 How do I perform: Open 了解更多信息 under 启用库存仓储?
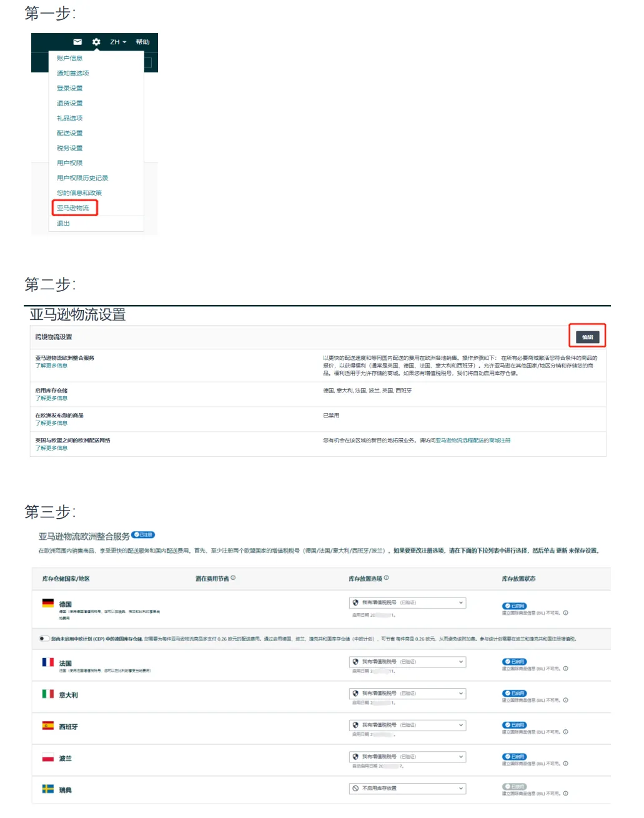(x=51, y=398)
